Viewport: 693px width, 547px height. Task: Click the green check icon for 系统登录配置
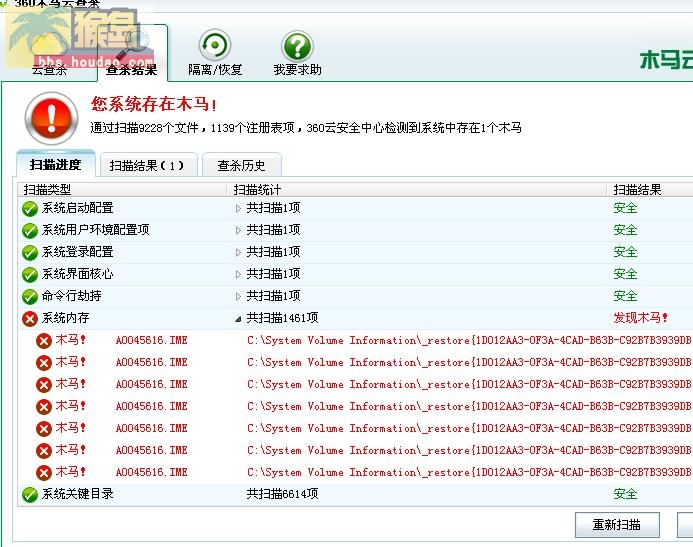30,253
